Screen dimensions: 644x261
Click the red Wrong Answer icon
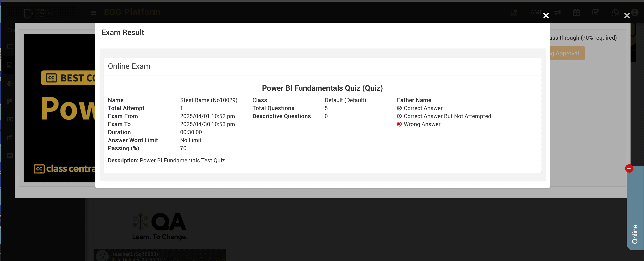(x=399, y=124)
